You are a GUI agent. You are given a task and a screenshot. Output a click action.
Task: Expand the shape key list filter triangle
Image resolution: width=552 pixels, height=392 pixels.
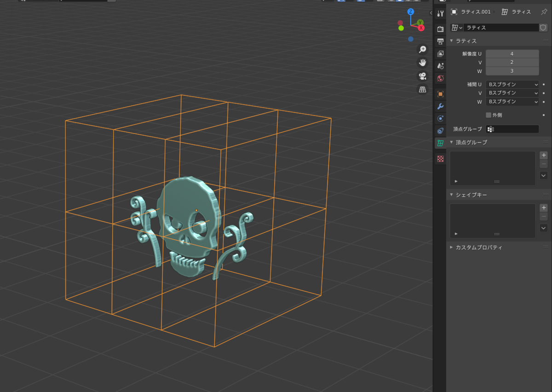click(x=456, y=234)
